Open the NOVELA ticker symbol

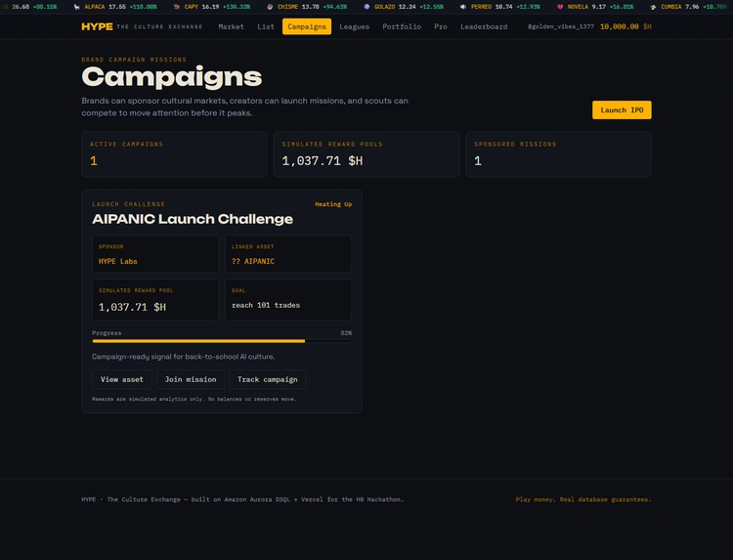[x=578, y=7]
